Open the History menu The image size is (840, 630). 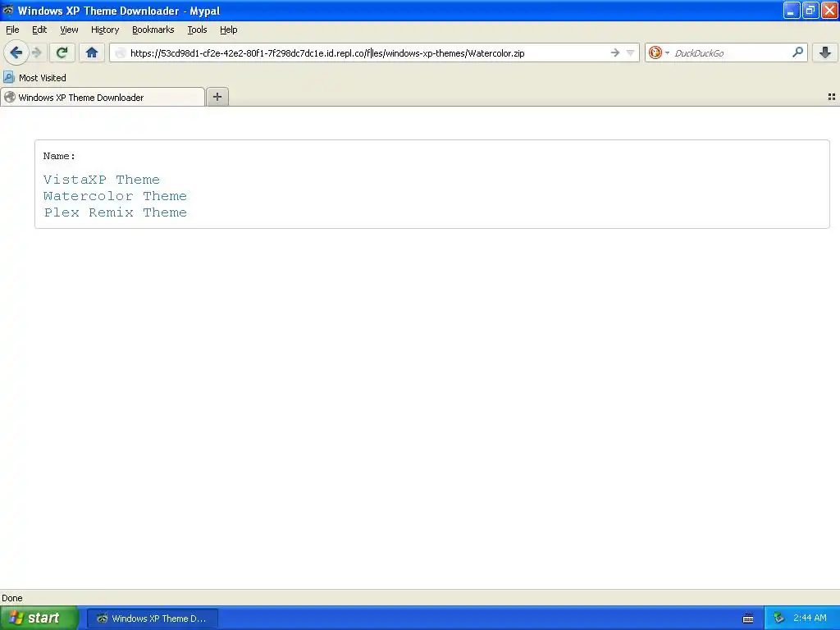coord(104,30)
